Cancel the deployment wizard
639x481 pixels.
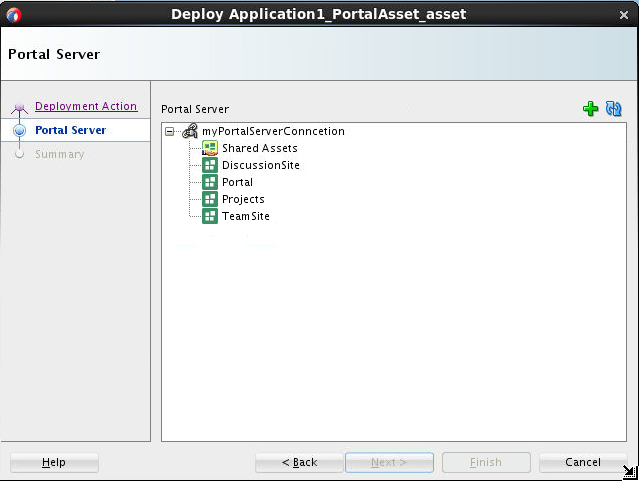click(x=583, y=462)
